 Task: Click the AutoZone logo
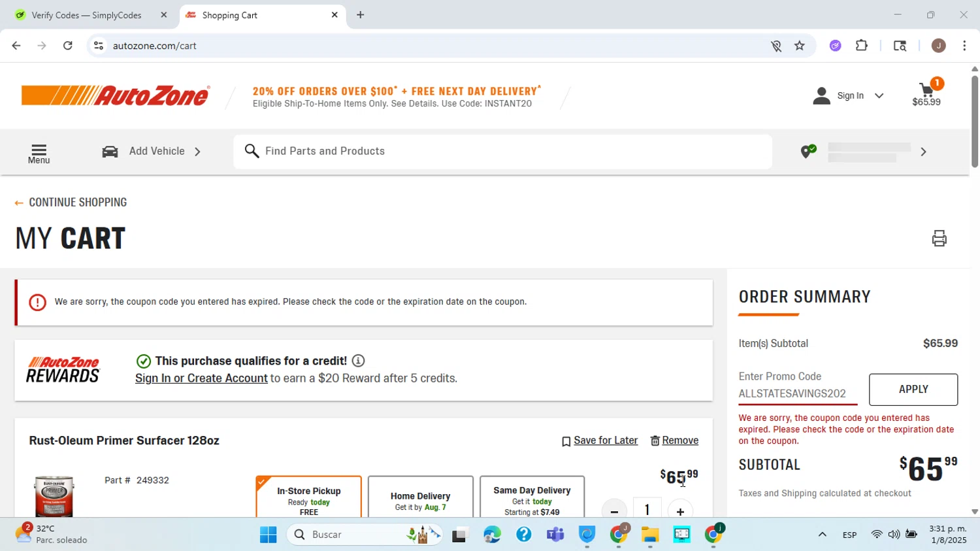pyautogui.click(x=116, y=95)
